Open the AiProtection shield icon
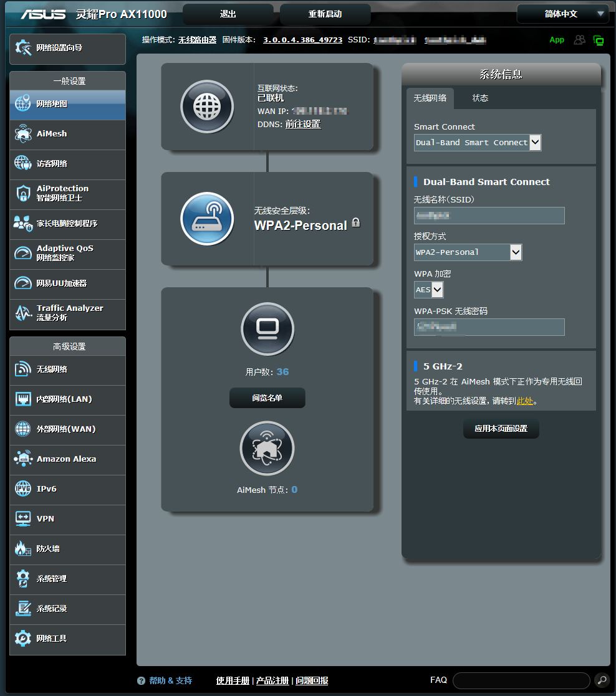616x696 pixels. pos(23,194)
